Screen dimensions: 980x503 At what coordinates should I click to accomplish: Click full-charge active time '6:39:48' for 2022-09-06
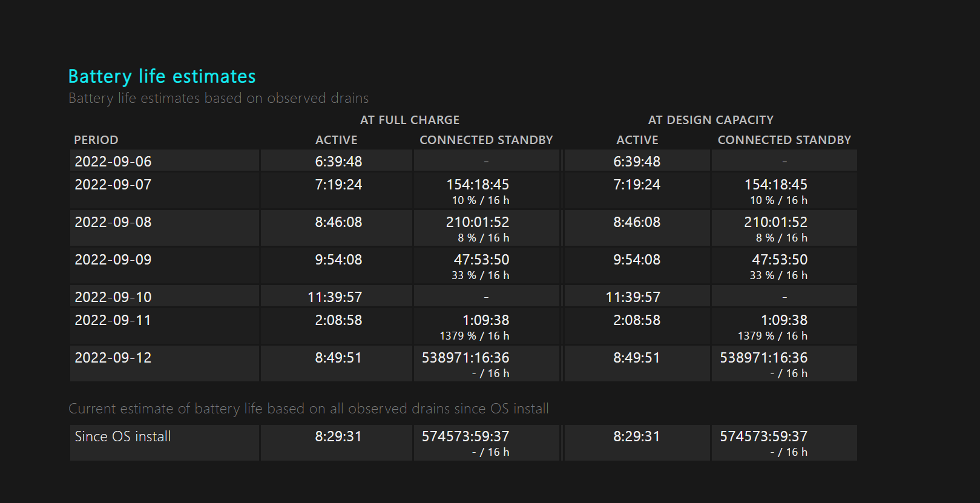[x=338, y=162]
